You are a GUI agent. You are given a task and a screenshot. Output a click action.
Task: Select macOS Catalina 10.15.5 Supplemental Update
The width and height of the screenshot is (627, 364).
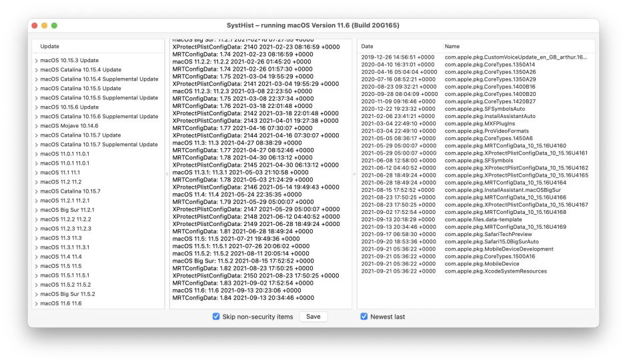pos(99,97)
